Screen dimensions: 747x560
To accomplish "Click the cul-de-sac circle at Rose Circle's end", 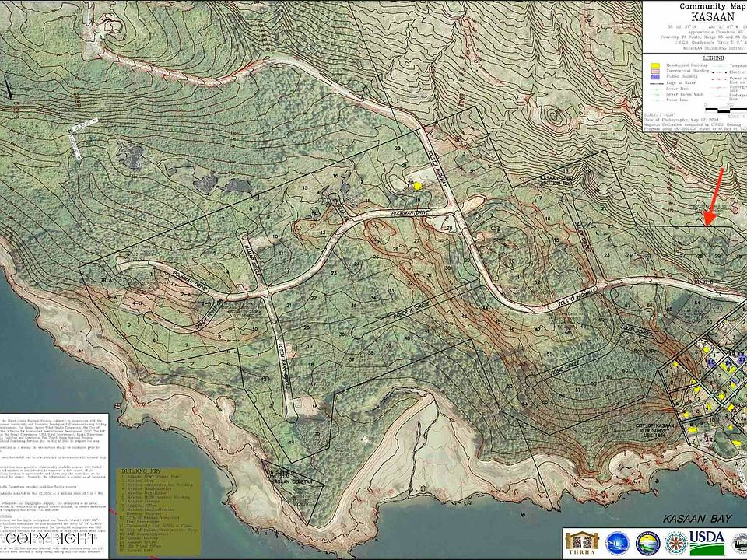I will point(531,381).
